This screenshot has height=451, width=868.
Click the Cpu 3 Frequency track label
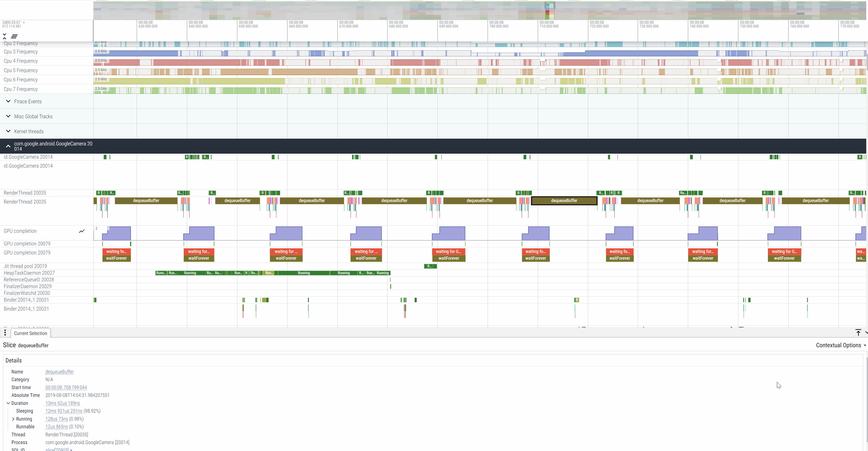[x=20, y=52]
